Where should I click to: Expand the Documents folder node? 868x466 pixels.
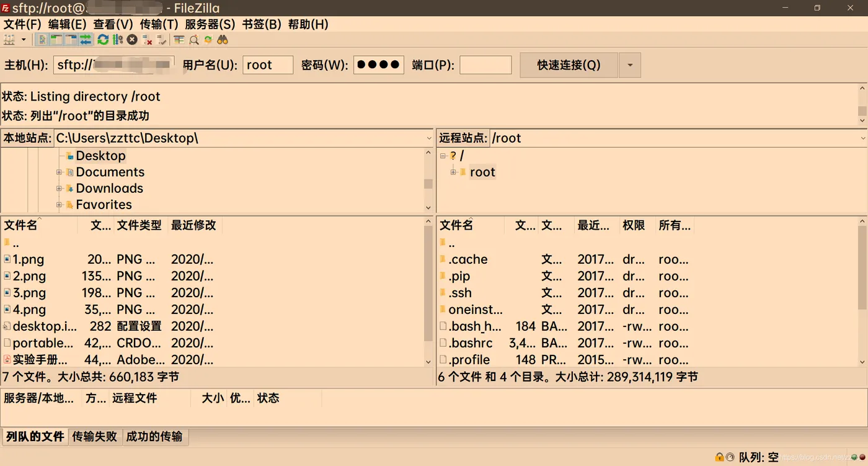point(59,173)
